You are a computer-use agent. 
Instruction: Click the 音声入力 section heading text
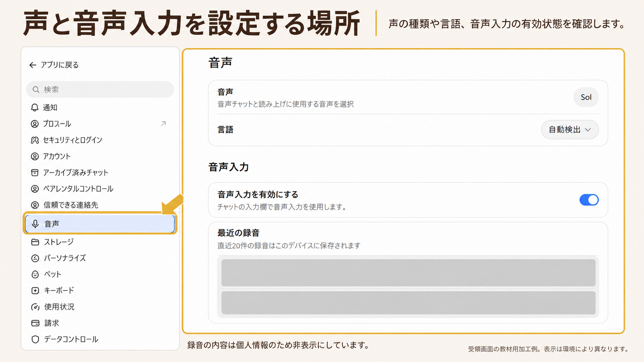[x=228, y=167]
